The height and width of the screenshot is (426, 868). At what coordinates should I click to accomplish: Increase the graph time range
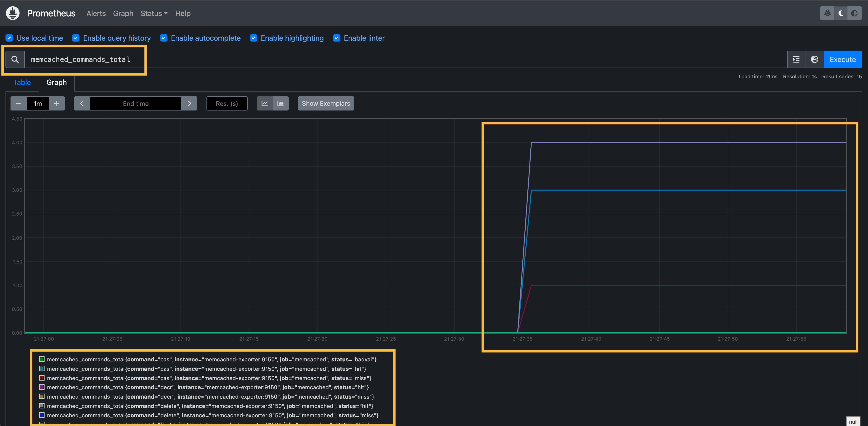pyautogui.click(x=57, y=103)
